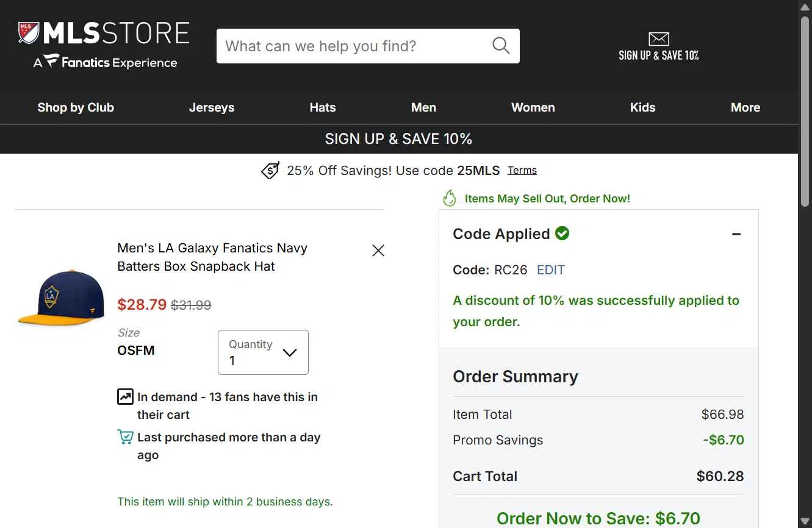Viewport: 812px width, 528px height.
Task: Click the Order Now to Save text
Action: pyautogui.click(x=598, y=518)
